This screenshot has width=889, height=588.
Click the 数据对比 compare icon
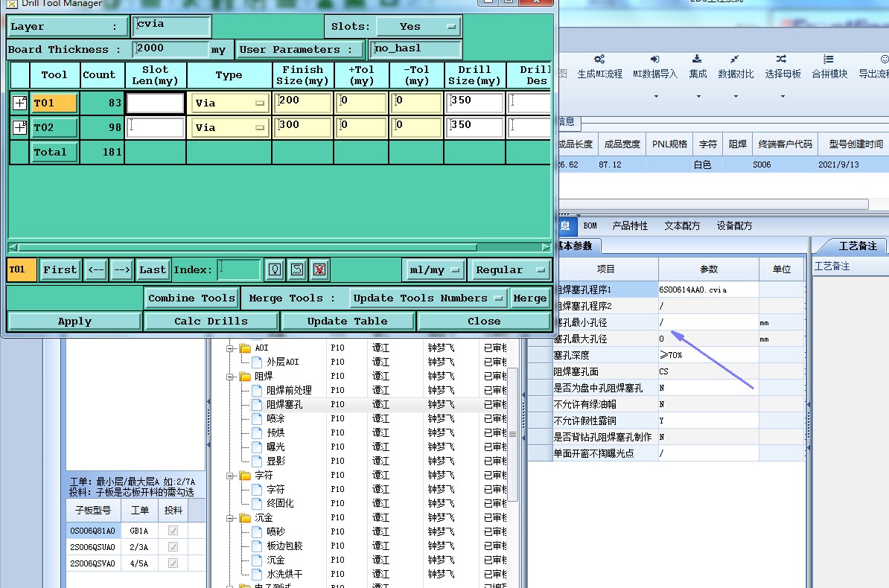(735, 59)
